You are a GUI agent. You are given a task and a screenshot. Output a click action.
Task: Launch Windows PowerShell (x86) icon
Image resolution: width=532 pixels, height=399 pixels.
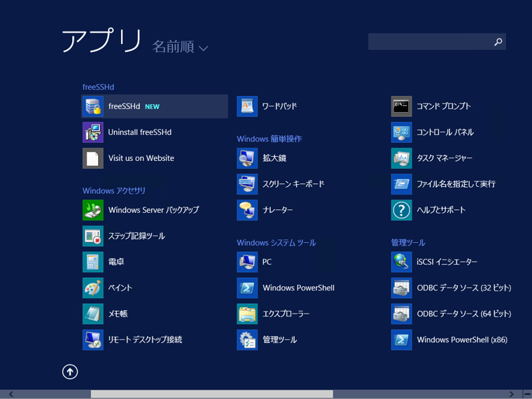(x=401, y=339)
